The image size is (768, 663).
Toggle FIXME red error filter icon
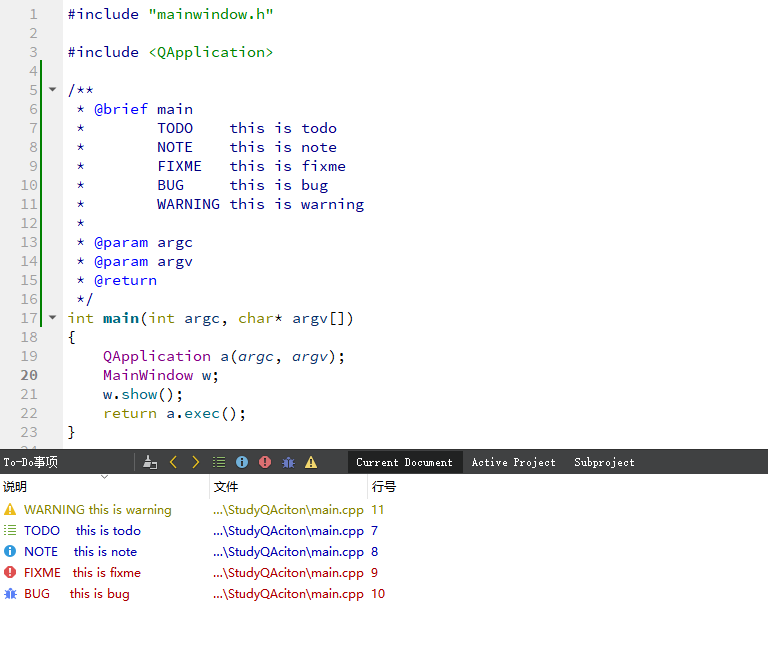265,462
